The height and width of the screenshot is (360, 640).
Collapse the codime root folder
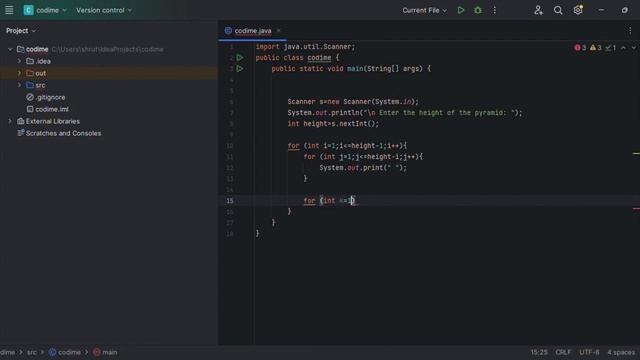pos(10,49)
